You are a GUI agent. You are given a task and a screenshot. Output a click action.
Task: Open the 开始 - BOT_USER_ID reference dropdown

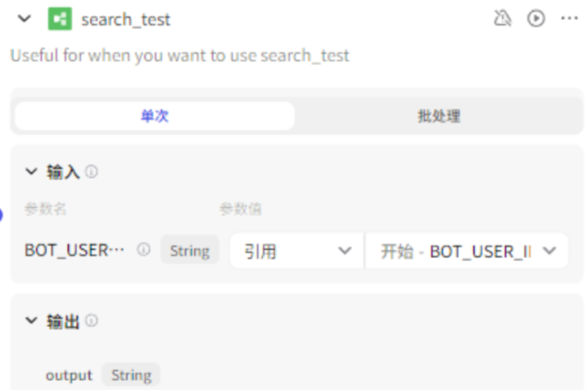coord(467,251)
